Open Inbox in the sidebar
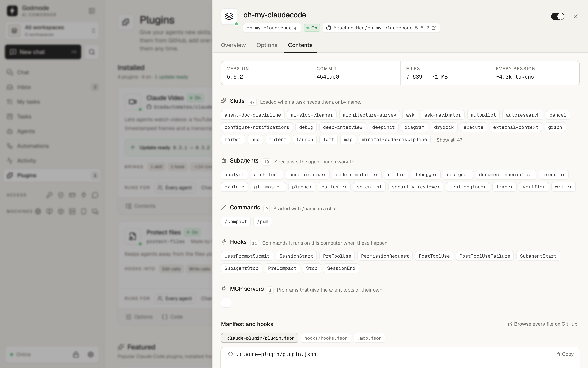This screenshot has width=588, height=368. coord(52,87)
